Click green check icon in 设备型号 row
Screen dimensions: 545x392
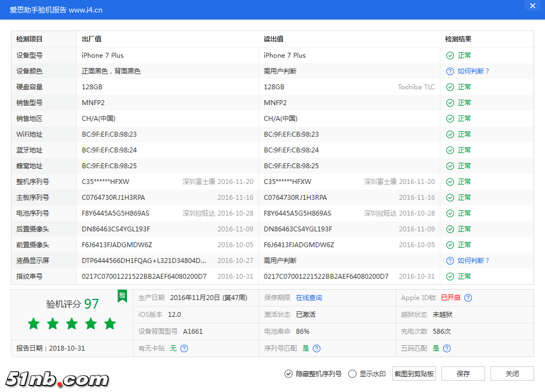450,56
